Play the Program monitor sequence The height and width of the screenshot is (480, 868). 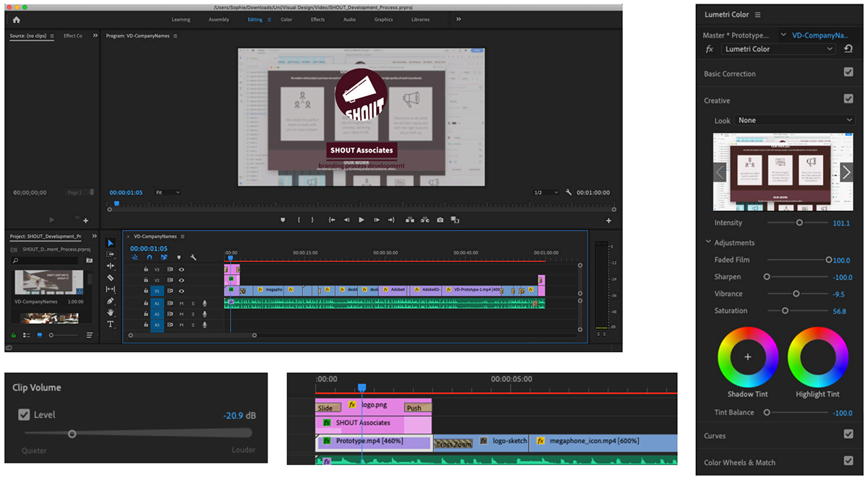point(361,220)
